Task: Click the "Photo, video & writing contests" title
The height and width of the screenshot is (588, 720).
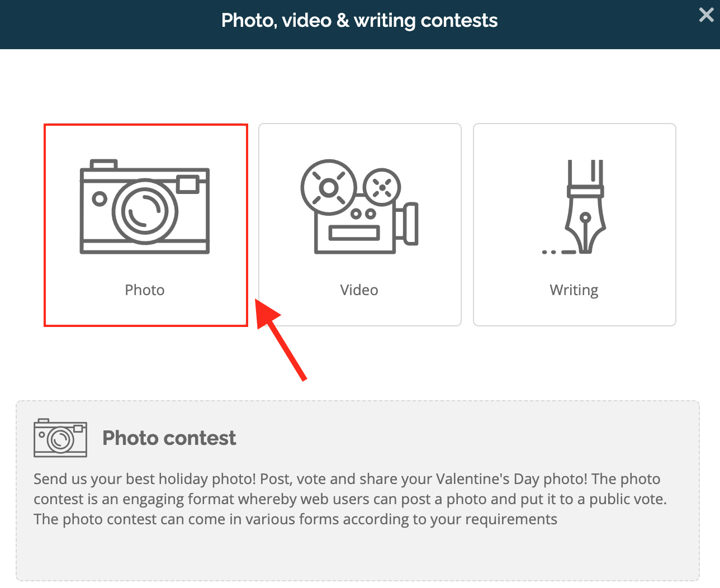Action: click(359, 21)
